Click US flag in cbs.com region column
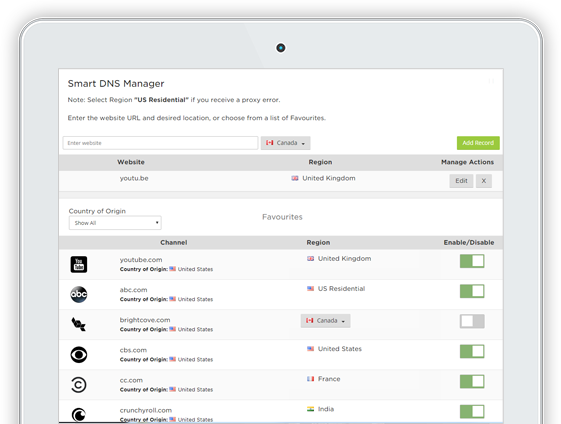 point(311,349)
